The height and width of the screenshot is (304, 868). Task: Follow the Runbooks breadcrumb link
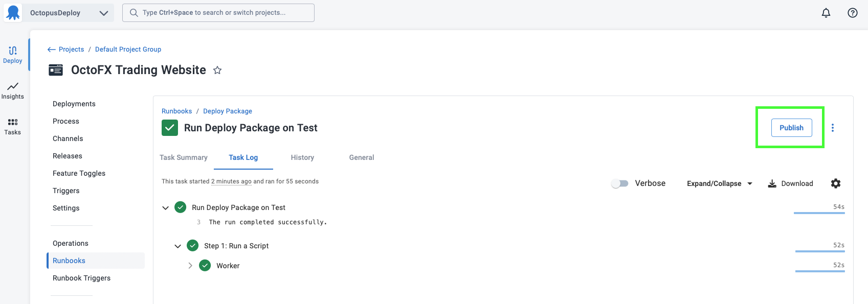[x=176, y=111]
